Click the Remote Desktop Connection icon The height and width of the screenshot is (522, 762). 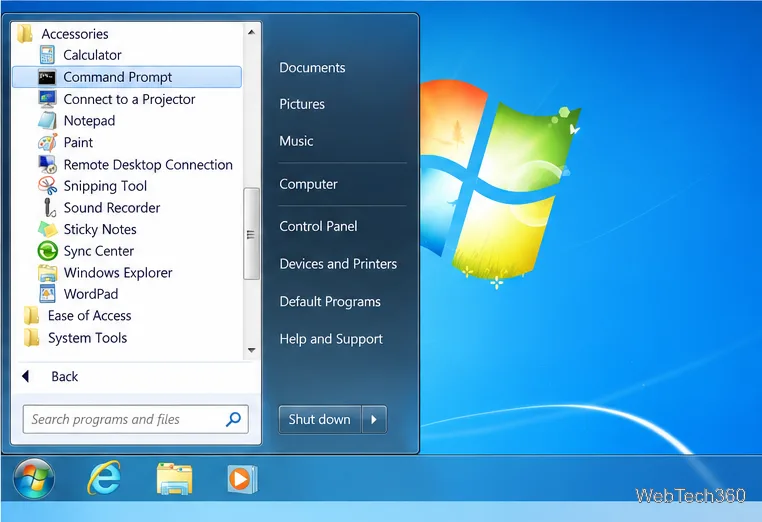[x=47, y=164]
